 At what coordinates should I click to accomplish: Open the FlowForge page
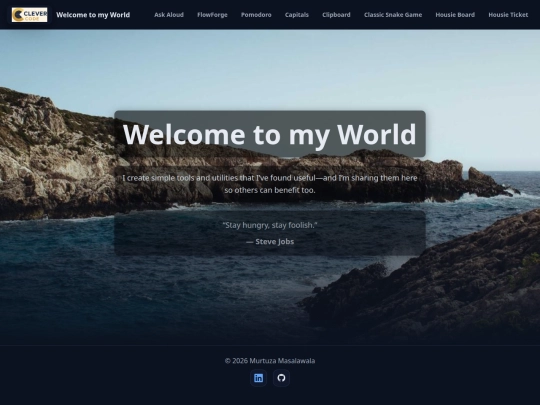coord(212,15)
